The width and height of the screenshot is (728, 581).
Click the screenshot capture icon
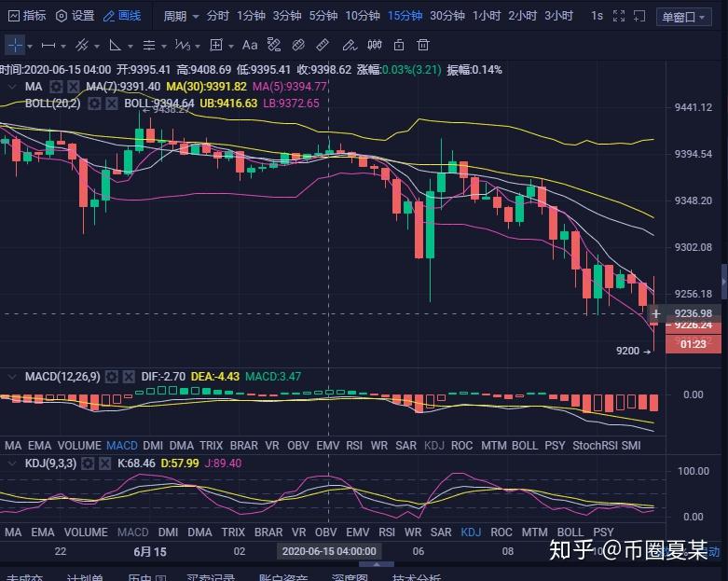[639, 16]
